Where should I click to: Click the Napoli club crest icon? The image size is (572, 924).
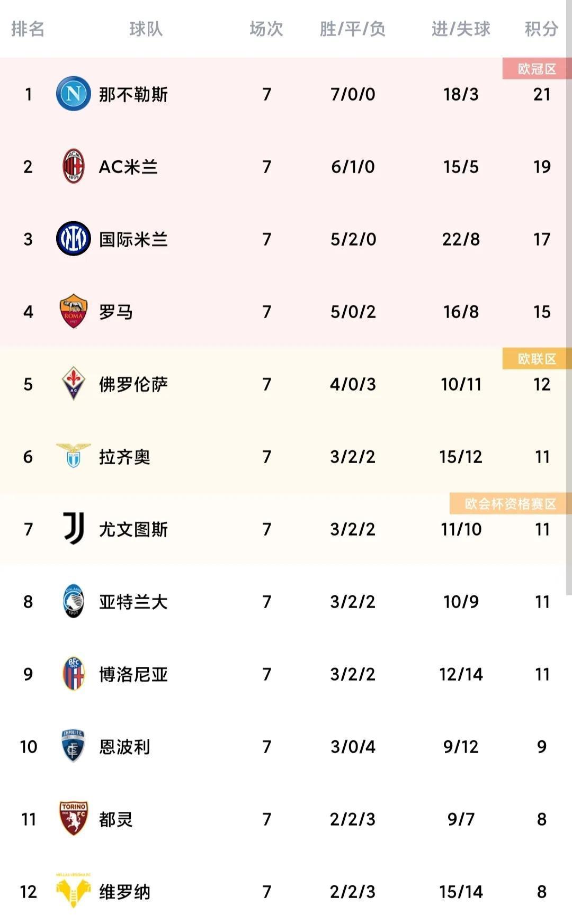73,94
